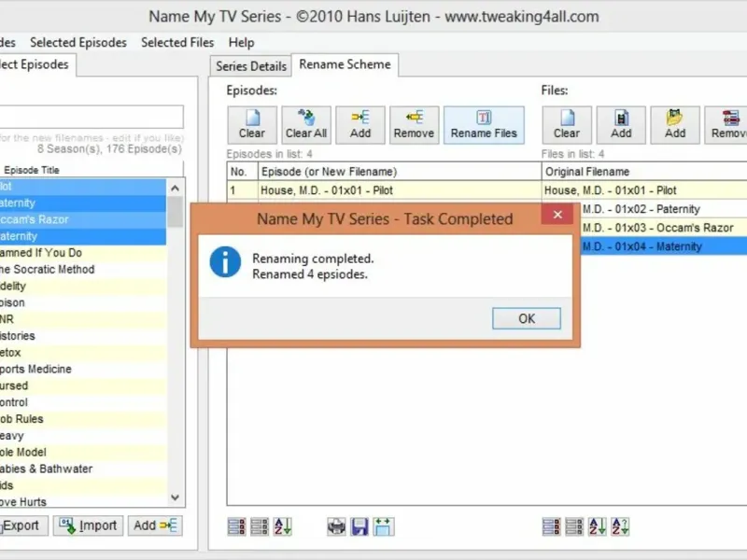Viewport: 747px width, 560px height.
Task: Select the 'Damned If You Do' episode
Action: (83, 253)
